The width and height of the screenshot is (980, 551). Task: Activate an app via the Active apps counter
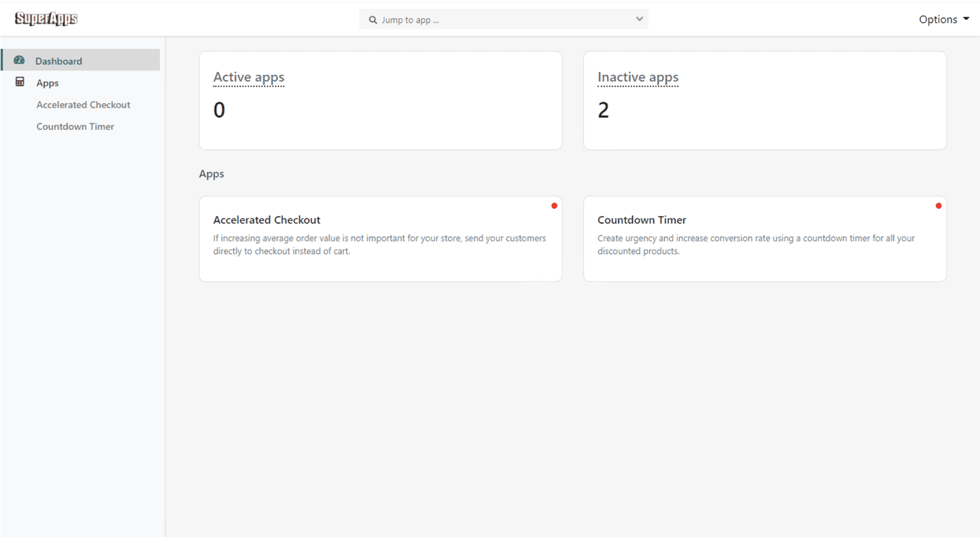click(x=249, y=77)
